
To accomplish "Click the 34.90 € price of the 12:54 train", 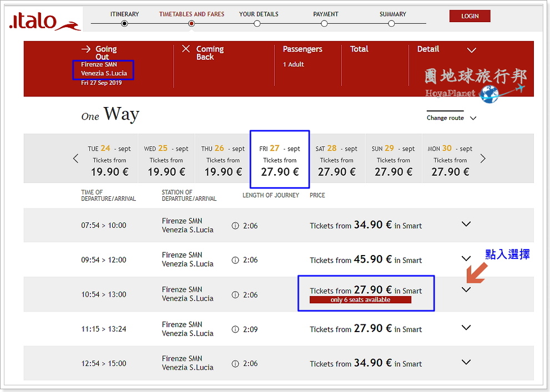I will point(373,363).
